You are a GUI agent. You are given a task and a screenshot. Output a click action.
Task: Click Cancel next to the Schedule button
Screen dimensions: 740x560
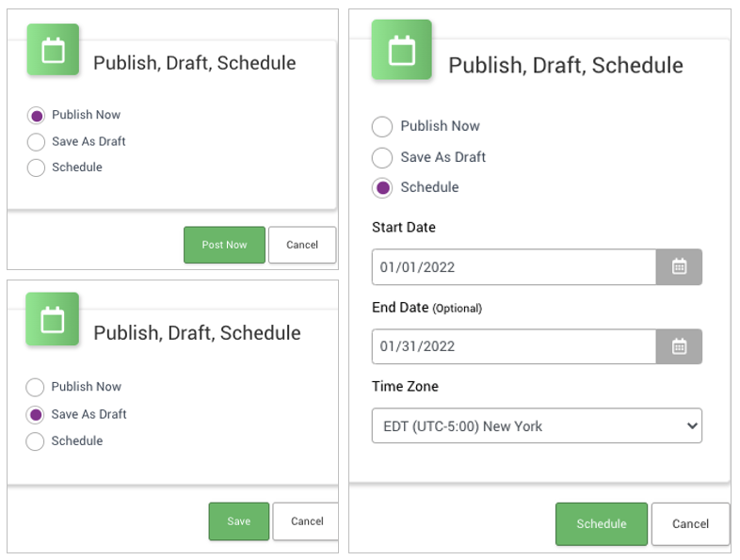point(690,524)
